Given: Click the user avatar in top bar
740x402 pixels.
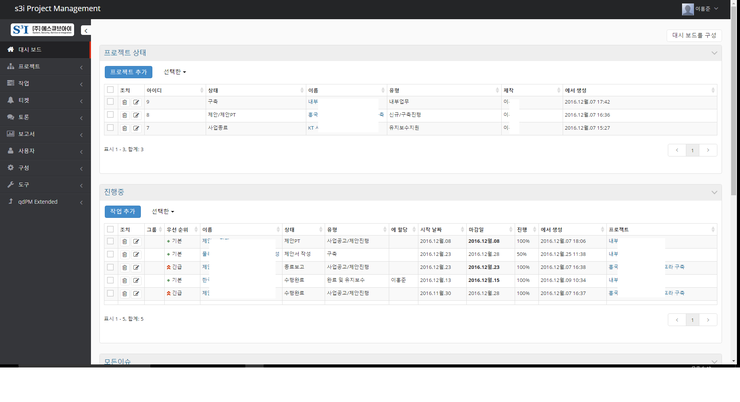Looking at the screenshot, I should (x=688, y=9).
